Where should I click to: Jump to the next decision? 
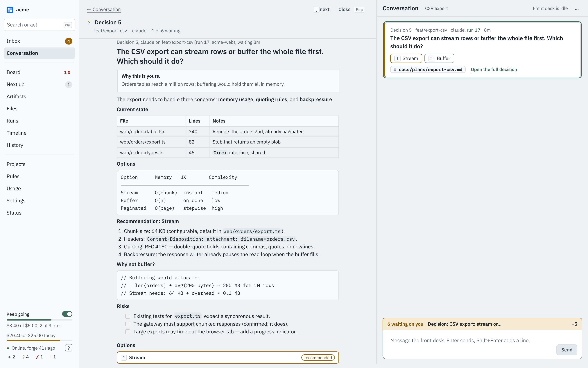(322, 10)
